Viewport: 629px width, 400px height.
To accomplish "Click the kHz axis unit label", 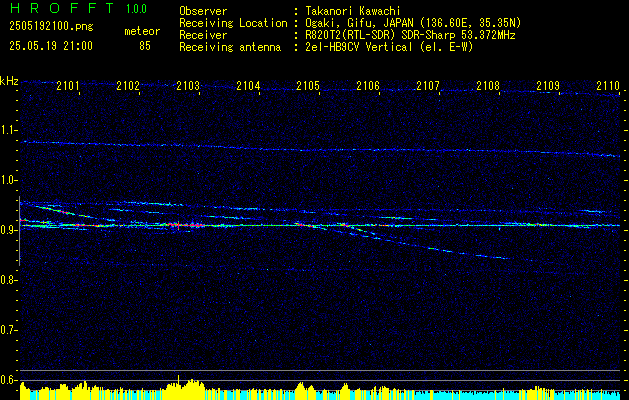I will [x=9, y=81].
